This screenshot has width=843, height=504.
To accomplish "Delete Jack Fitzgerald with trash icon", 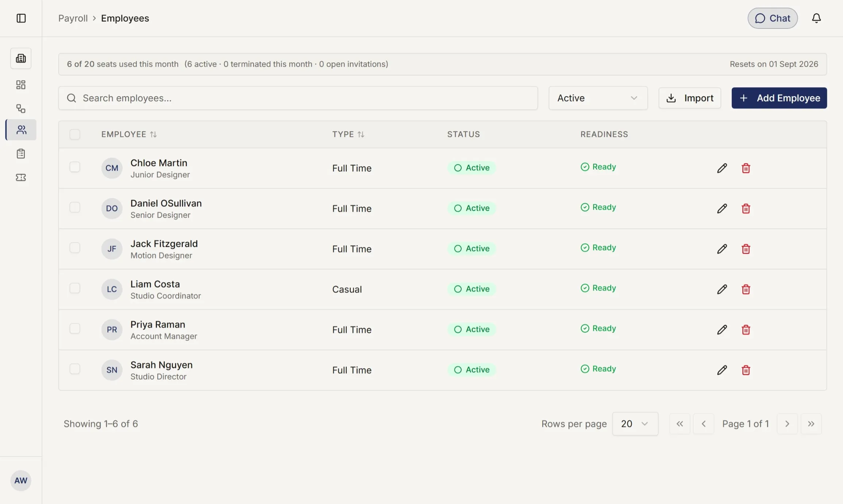I will point(746,249).
